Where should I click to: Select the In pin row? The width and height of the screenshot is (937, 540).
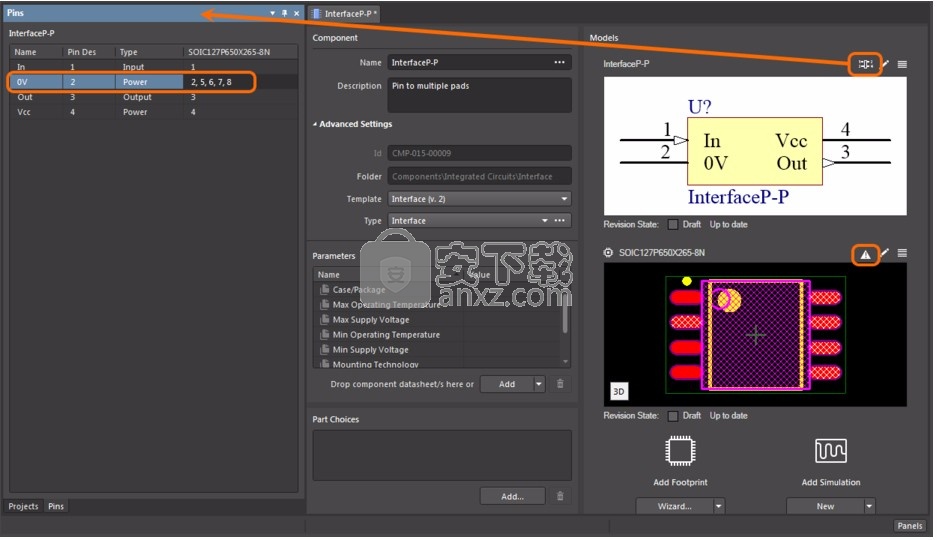pyautogui.click(x=153, y=67)
